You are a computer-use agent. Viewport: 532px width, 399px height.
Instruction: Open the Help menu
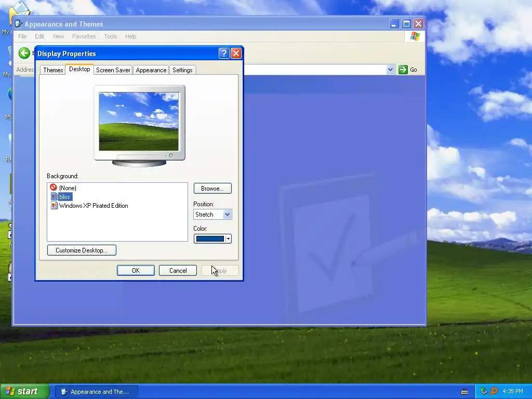[130, 36]
